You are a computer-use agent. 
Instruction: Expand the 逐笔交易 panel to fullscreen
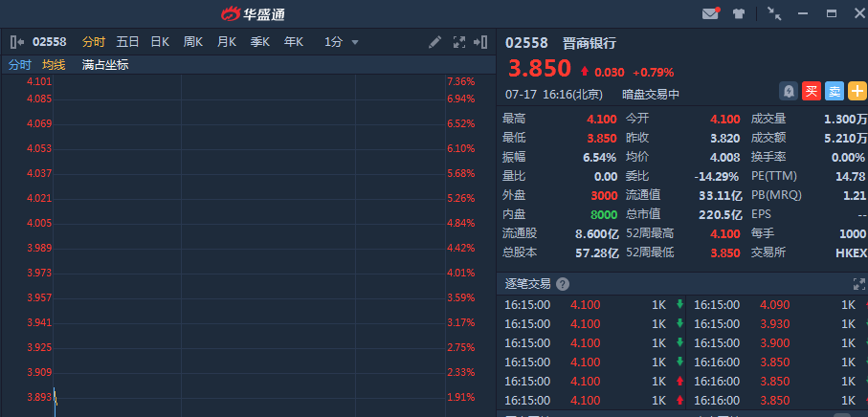(859, 284)
